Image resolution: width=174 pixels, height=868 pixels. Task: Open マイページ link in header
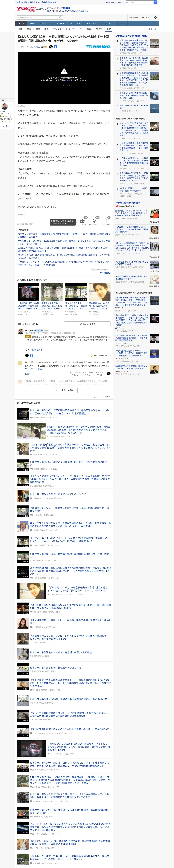click(x=133, y=18)
